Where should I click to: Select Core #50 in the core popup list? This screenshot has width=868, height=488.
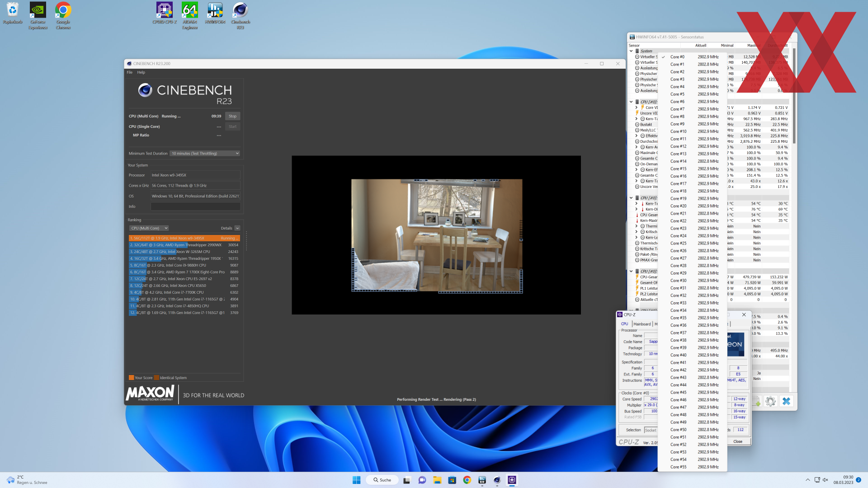tap(693, 430)
